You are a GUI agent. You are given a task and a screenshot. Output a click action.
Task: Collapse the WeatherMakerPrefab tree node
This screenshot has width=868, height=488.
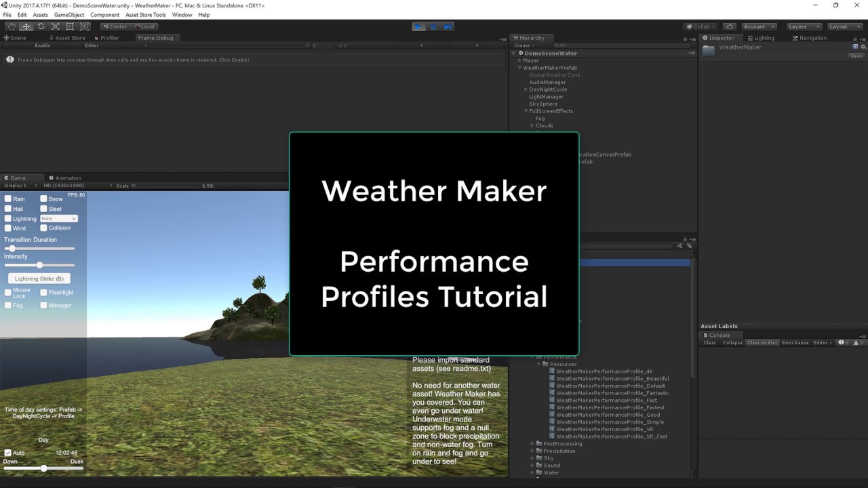pyautogui.click(x=520, y=68)
